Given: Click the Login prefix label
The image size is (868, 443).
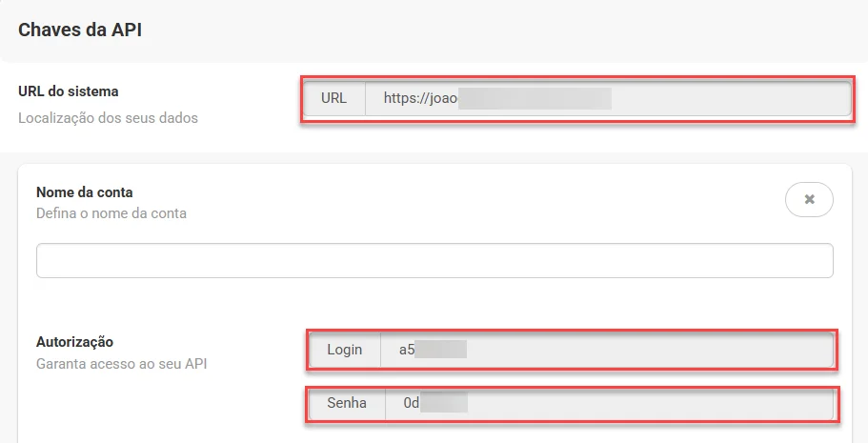Looking at the screenshot, I should (x=344, y=350).
